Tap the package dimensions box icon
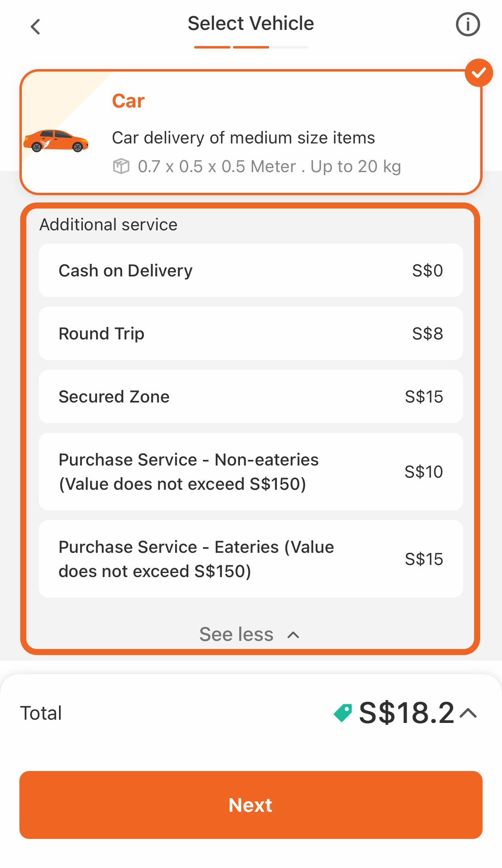Screen dimensions: 502x868 (121, 166)
